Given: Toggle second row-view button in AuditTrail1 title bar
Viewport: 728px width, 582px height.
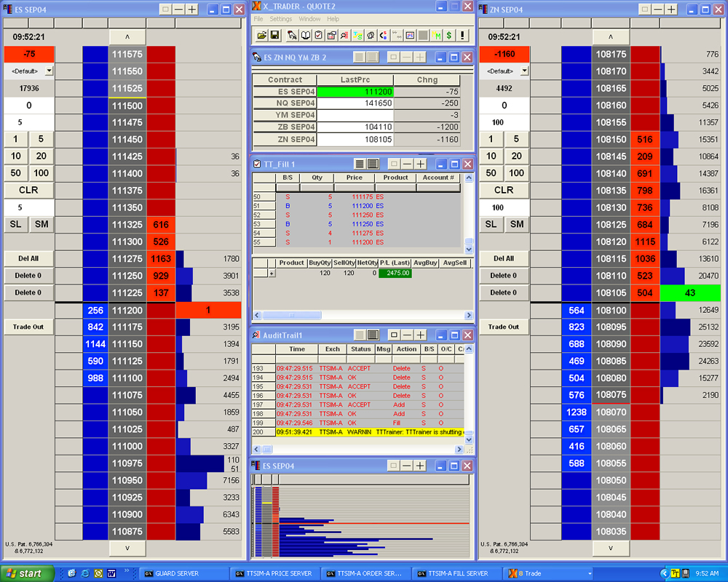Looking at the screenshot, I should (x=372, y=335).
